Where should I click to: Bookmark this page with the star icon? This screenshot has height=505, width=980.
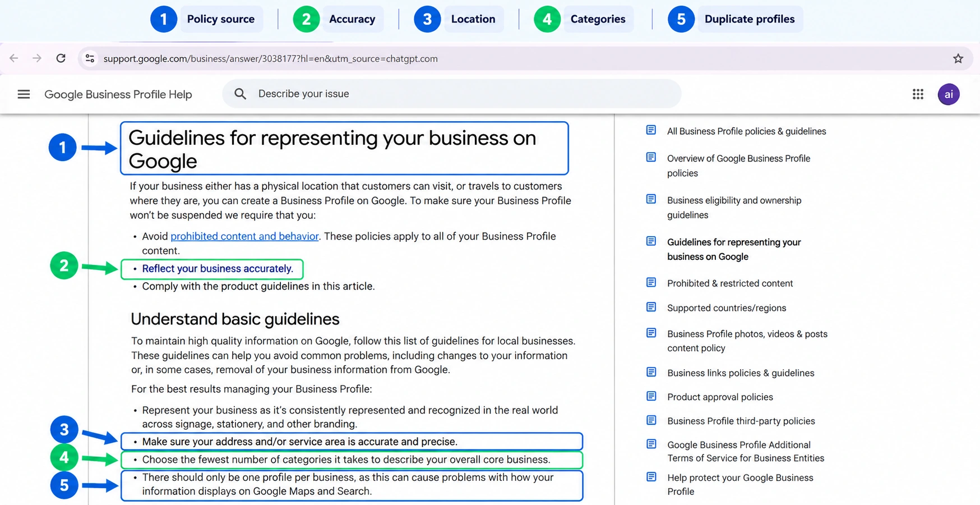pyautogui.click(x=958, y=58)
